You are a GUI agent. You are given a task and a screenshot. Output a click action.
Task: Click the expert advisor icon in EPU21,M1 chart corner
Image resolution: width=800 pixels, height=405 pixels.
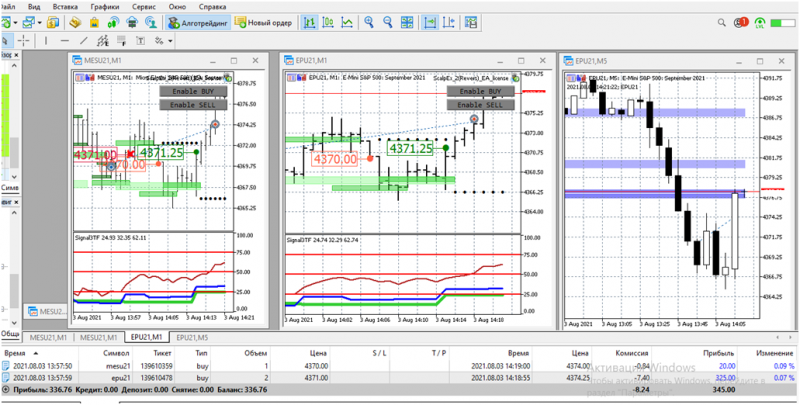515,79
